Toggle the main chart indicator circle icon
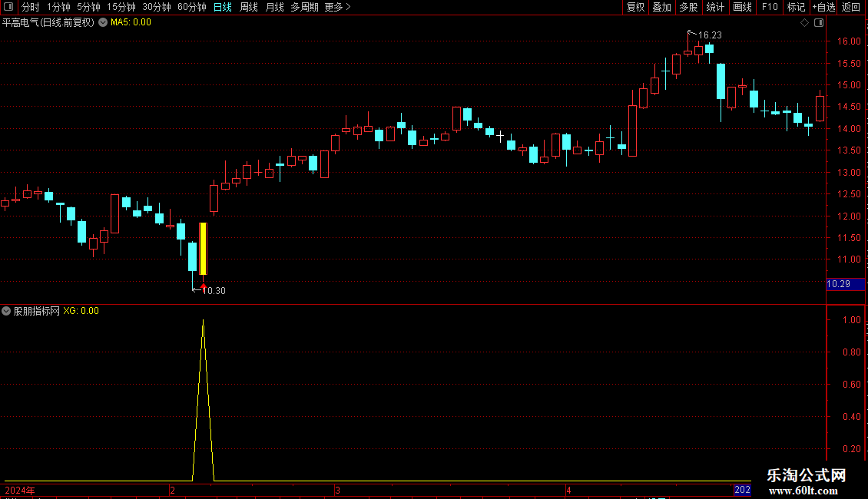The image size is (868, 499). [103, 22]
